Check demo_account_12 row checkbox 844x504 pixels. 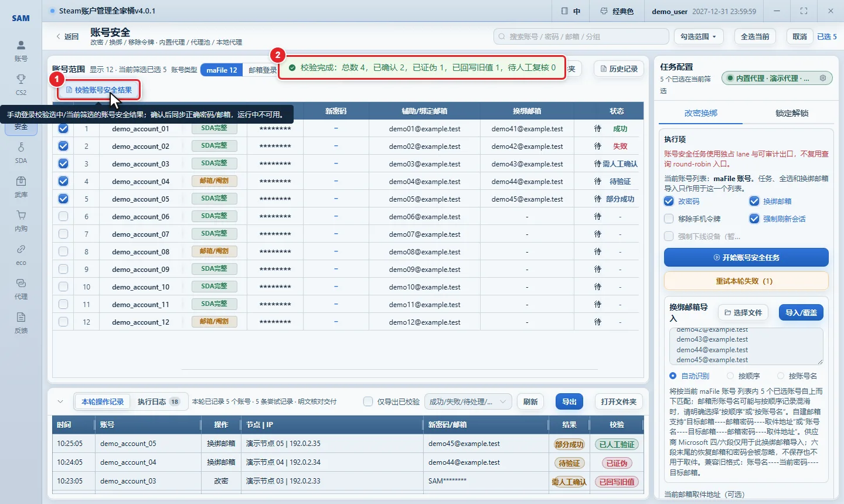[63, 322]
